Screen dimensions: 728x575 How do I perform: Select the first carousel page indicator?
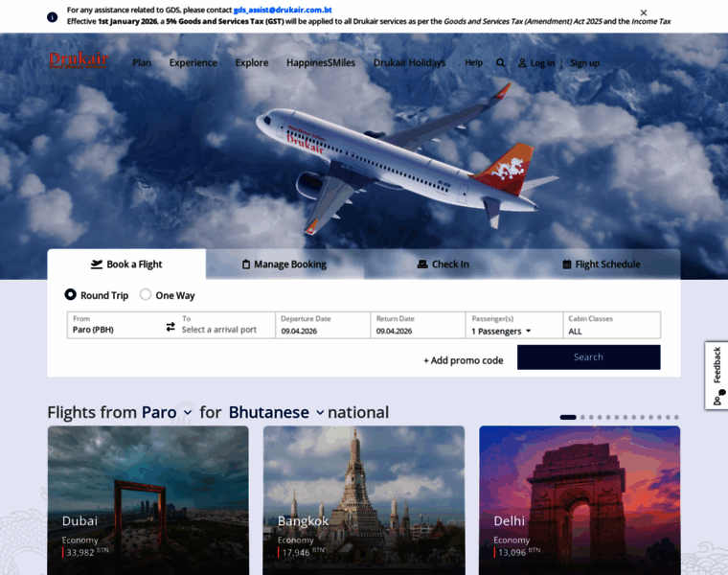[x=568, y=417]
